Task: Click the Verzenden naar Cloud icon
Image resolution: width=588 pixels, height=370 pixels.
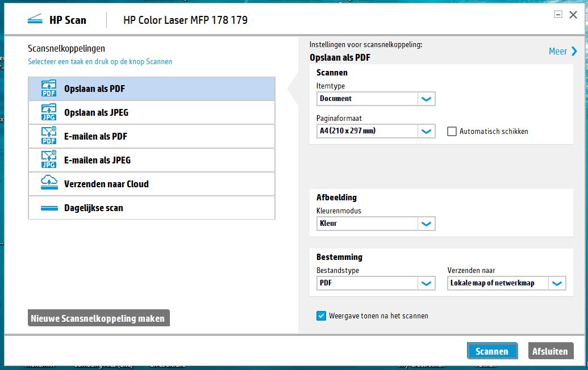Action: 49,183
